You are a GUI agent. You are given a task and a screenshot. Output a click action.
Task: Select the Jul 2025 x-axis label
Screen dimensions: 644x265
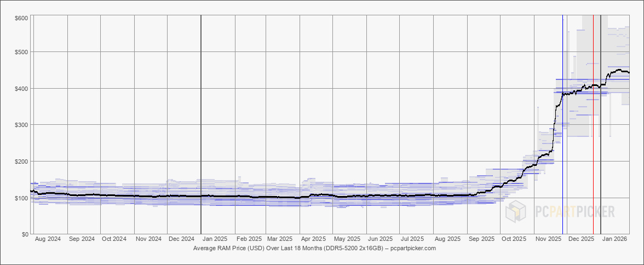pyautogui.click(x=413, y=239)
